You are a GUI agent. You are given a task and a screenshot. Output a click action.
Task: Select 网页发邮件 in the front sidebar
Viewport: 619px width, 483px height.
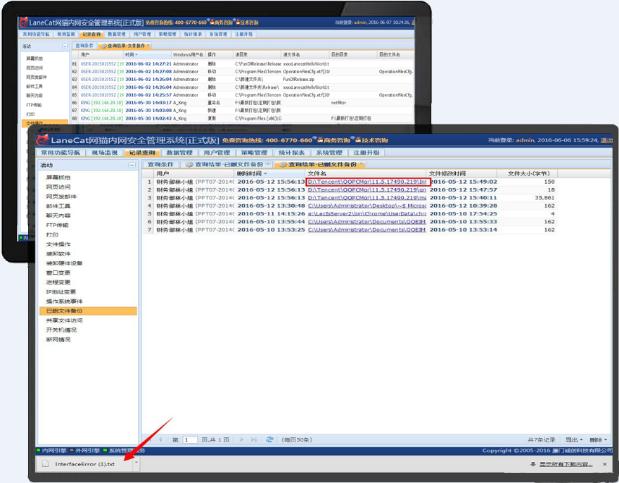tap(61, 196)
